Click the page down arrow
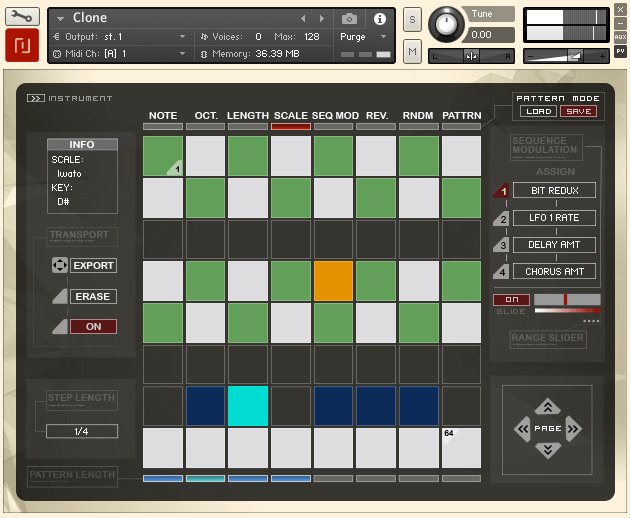Image resolution: width=630 pixels, height=518 pixels. (547, 450)
